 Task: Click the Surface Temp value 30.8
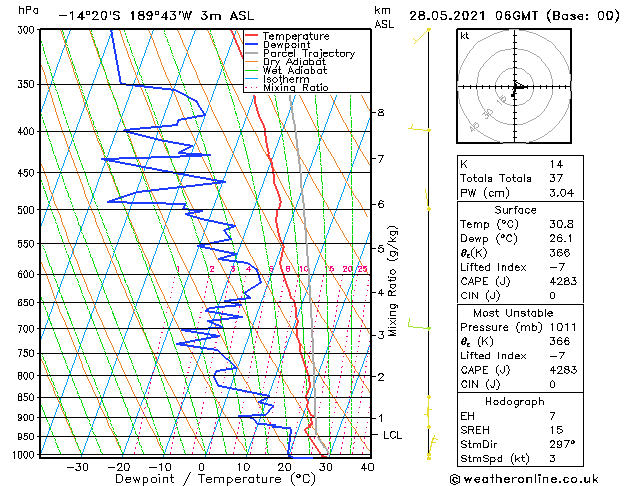pos(561,224)
